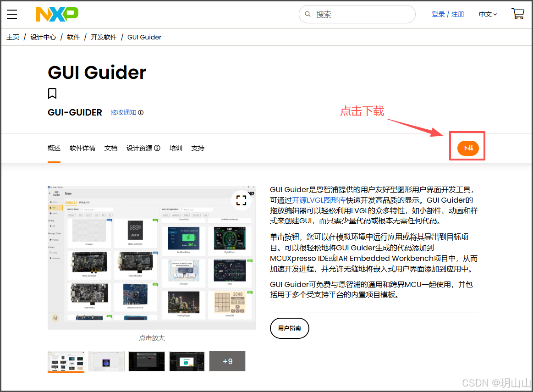Bookmark the GUI Guider page
533x392 pixels.
tap(52, 93)
